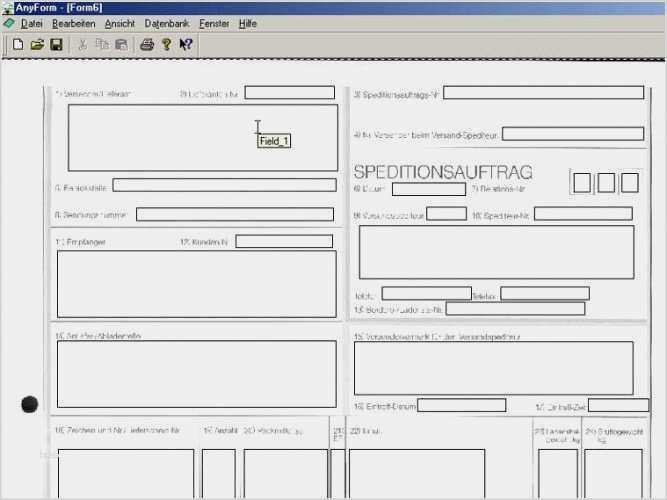Open the Datei menu
Screen dimensions: 667x500
click(32, 22)
